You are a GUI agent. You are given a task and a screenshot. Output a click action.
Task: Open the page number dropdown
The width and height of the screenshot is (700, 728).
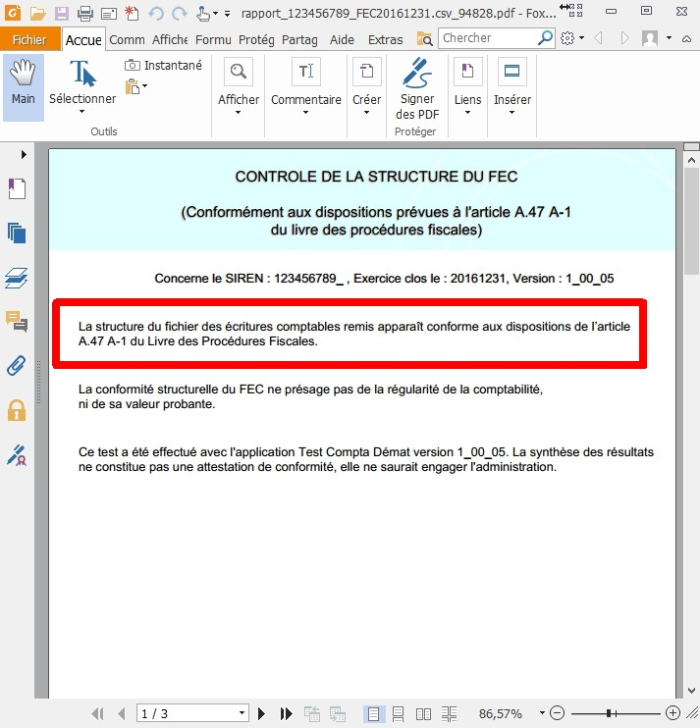click(242, 712)
